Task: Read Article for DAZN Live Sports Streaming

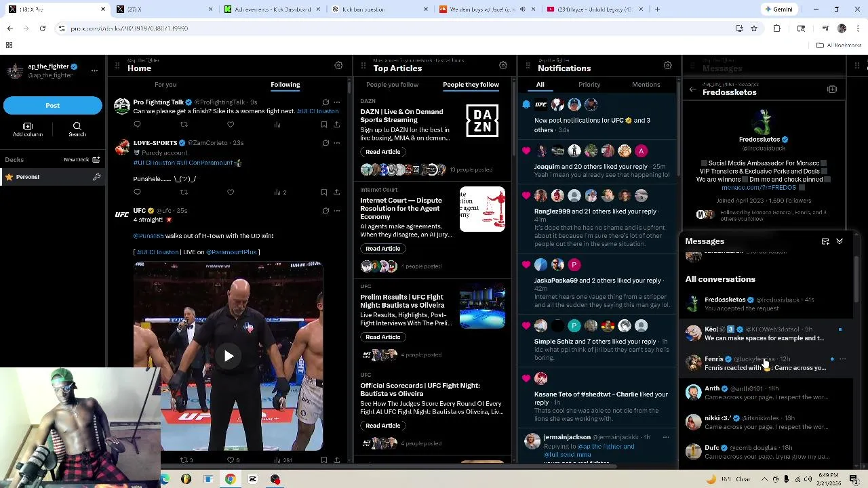Action: (383, 152)
